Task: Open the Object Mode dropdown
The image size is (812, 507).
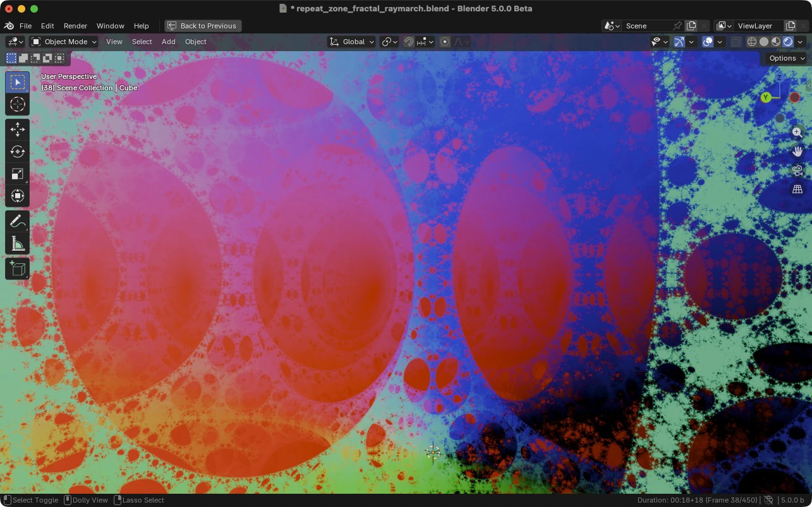Action: point(64,42)
